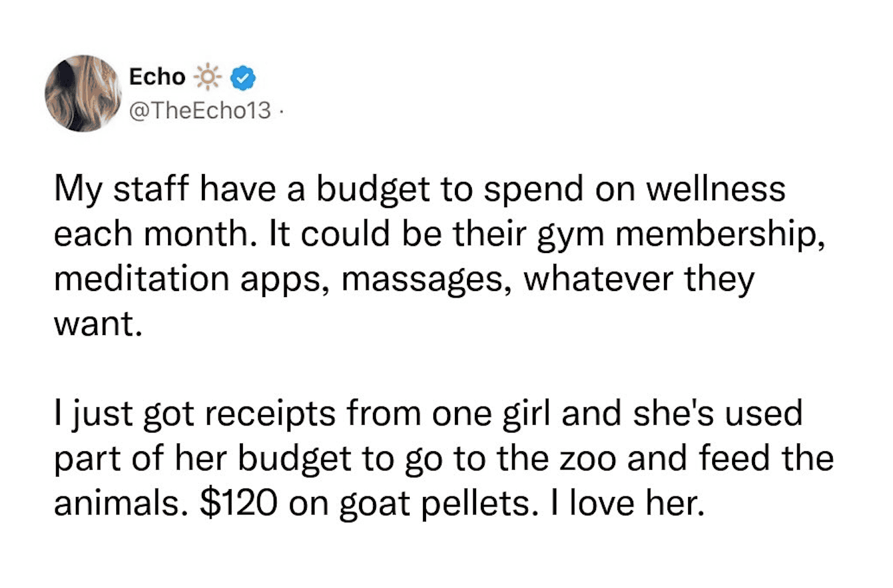This screenshot has width=893, height=588.
Task: Click the "$120" amount
Action: [x=238, y=504]
